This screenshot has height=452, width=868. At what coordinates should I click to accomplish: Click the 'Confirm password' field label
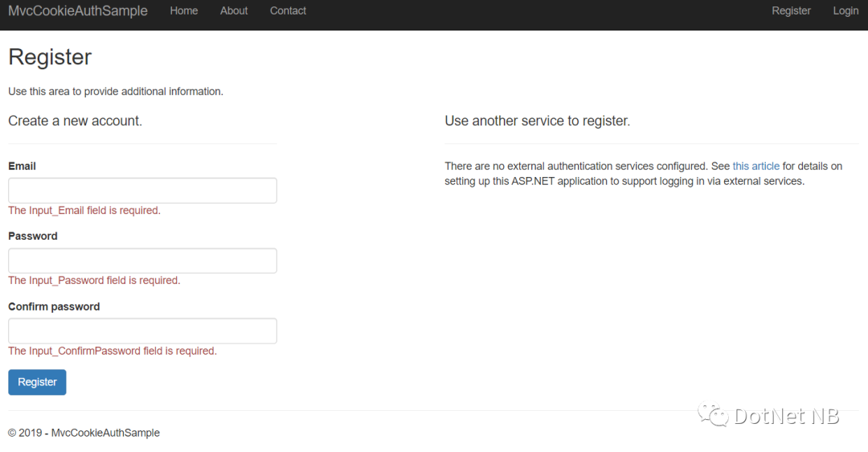click(54, 307)
